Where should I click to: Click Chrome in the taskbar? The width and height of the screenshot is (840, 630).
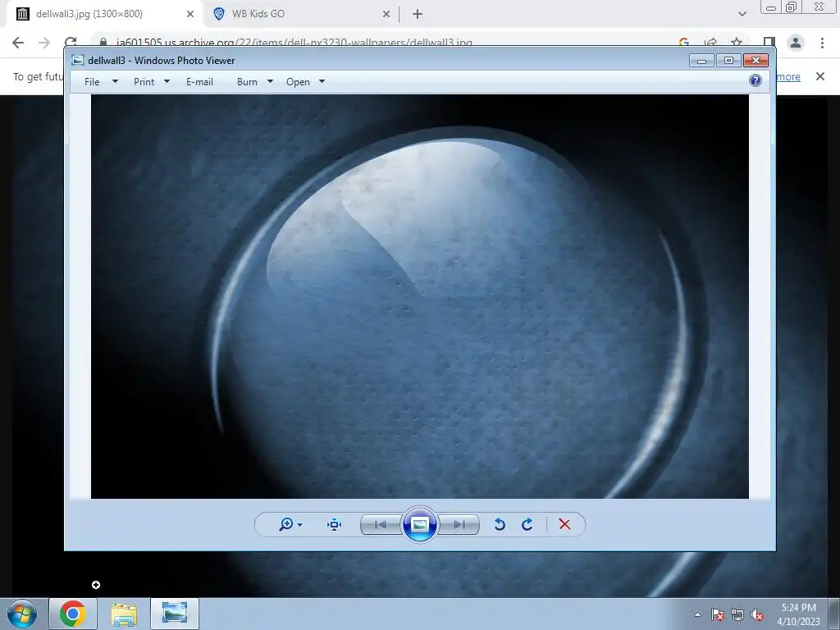(x=73, y=614)
